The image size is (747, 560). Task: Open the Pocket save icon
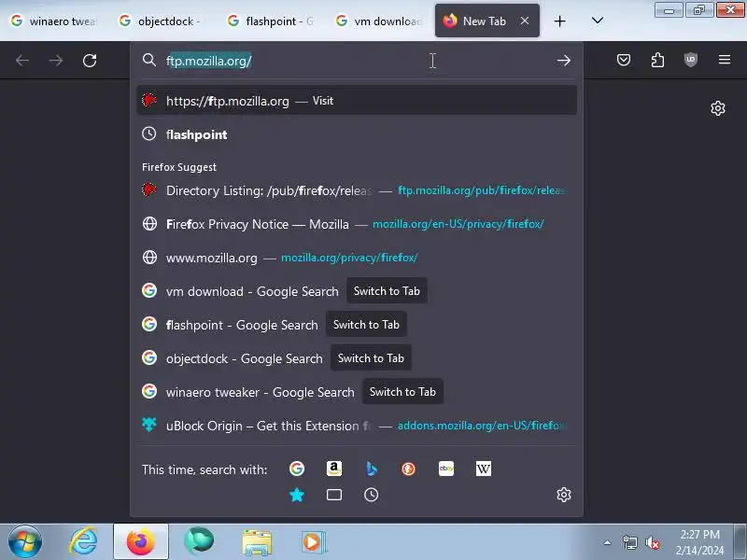click(624, 60)
